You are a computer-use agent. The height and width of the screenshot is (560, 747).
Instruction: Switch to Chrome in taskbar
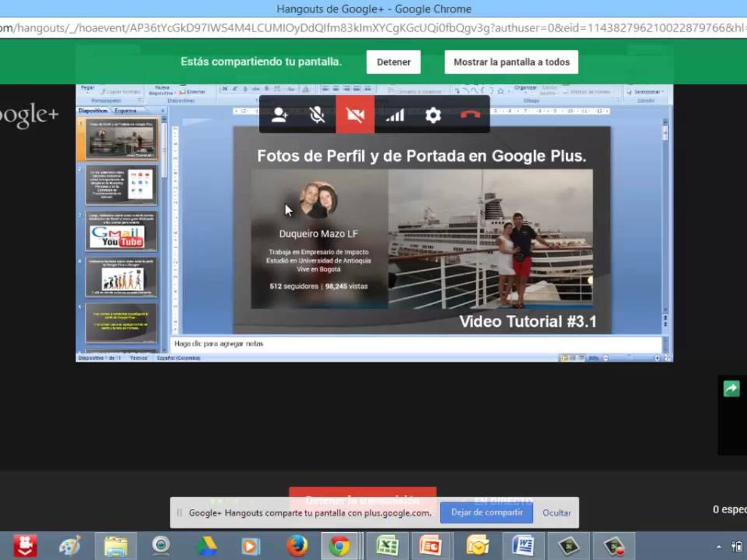340,546
